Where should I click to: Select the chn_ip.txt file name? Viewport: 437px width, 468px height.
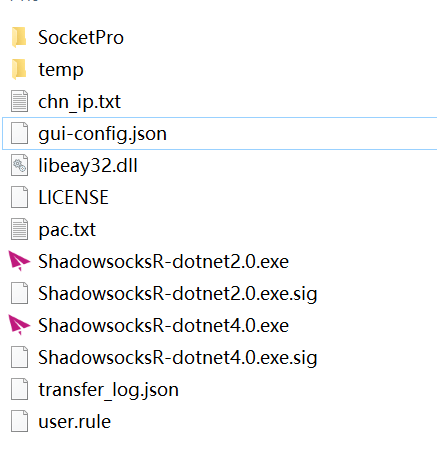[x=79, y=102]
